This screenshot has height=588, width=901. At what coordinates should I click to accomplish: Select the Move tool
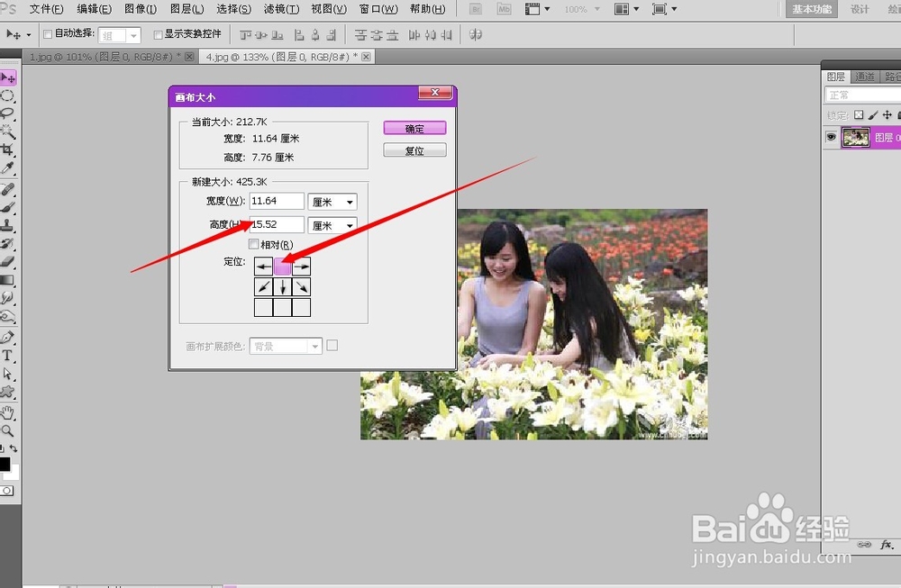[8, 77]
